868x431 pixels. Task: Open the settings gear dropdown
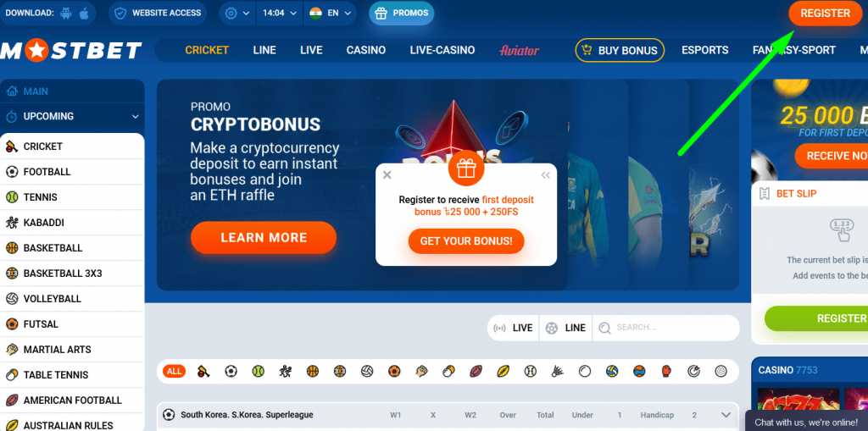pos(237,13)
